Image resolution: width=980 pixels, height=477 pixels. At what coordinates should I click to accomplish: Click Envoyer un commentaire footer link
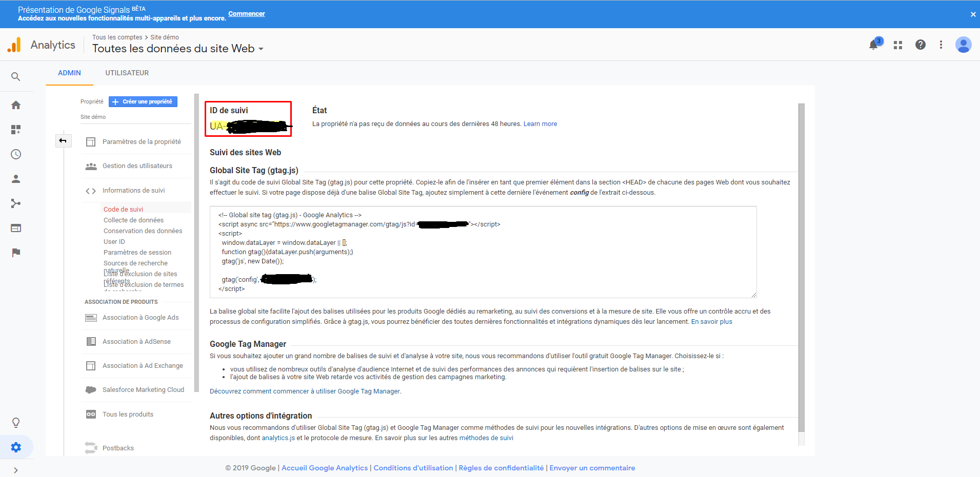point(592,468)
